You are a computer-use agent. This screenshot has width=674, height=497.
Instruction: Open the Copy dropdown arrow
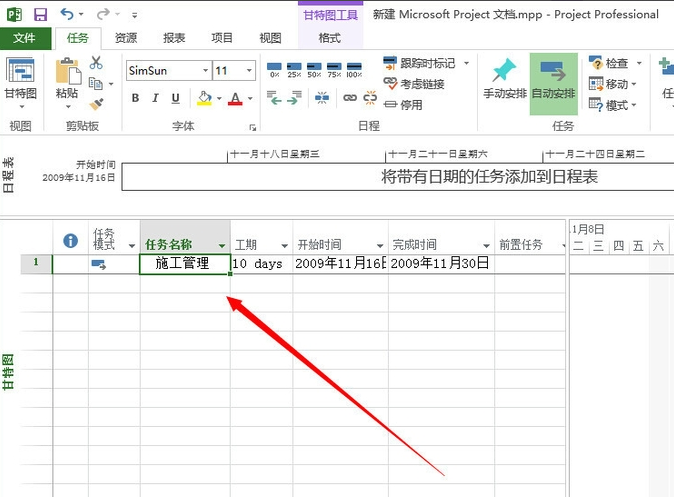(111, 84)
